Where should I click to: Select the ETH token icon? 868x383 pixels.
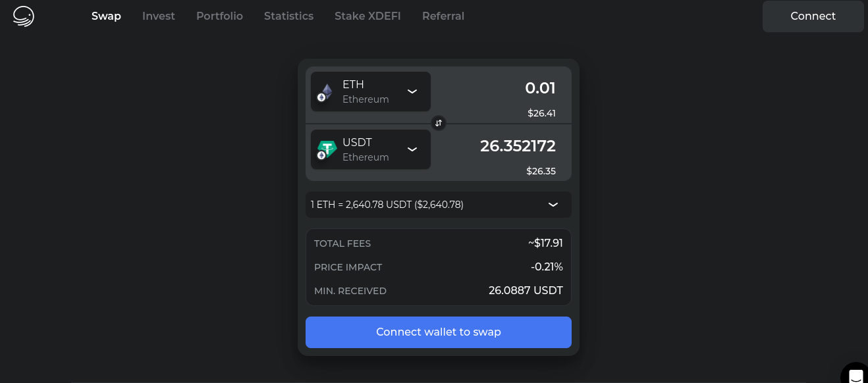[325, 90]
